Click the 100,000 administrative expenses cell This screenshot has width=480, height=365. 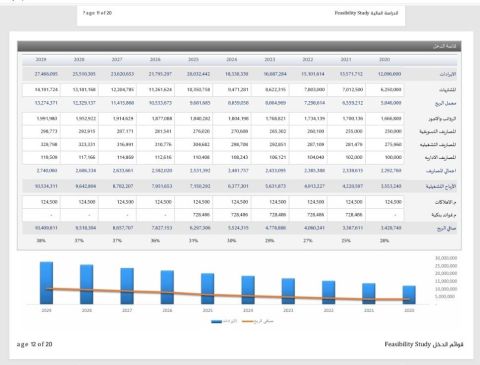393,157
